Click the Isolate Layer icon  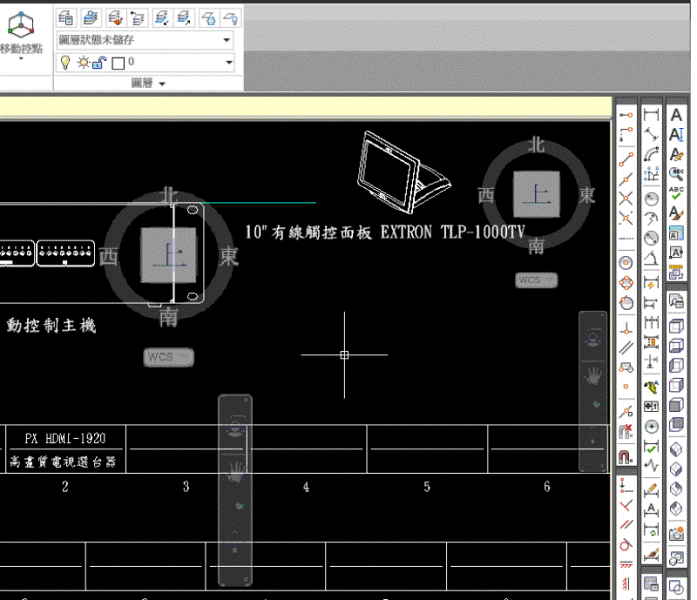pos(161,18)
